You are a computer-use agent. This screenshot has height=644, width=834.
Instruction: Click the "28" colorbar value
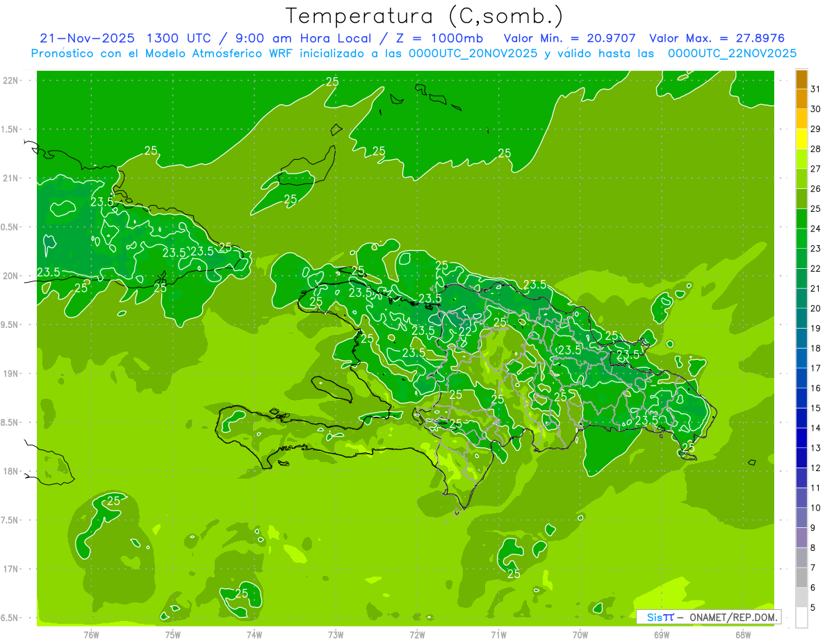816,149
